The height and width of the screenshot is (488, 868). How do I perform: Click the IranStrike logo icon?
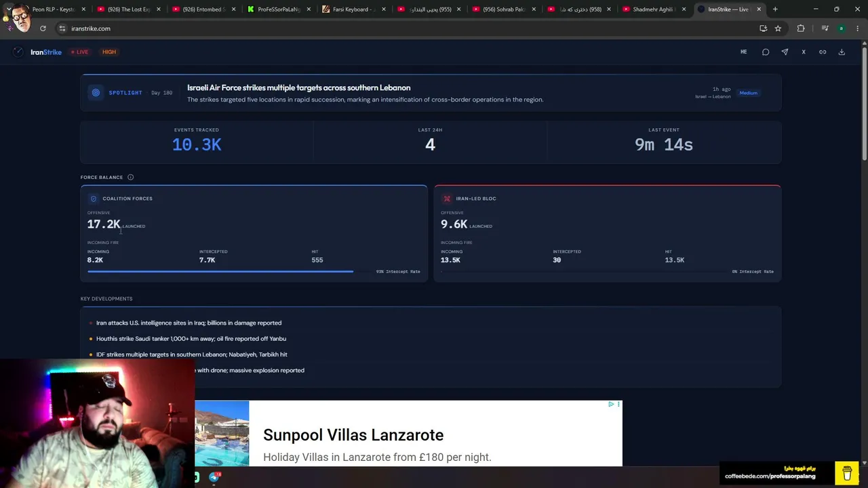pyautogui.click(x=18, y=52)
